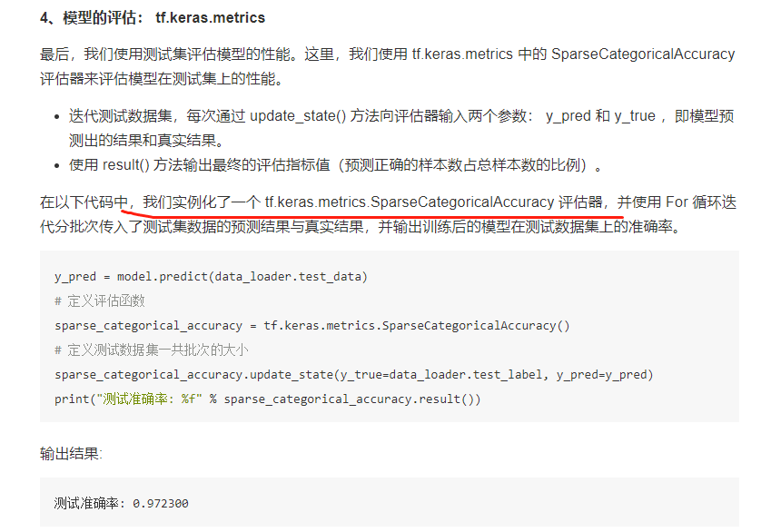Click the bullet text starting '使用 result() 方法'
The image size is (771, 532).
(x=336, y=164)
